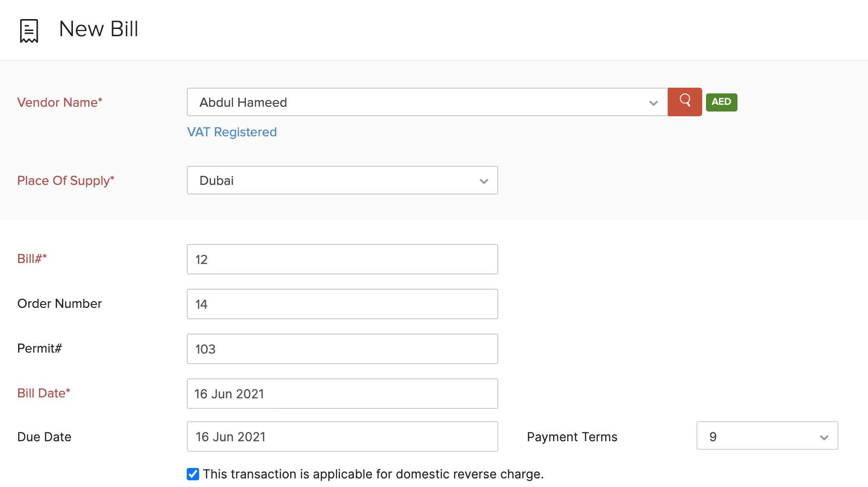The height and width of the screenshot is (487, 868).
Task: Toggle the domestic reverse charge checkbox
Action: (x=193, y=474)
